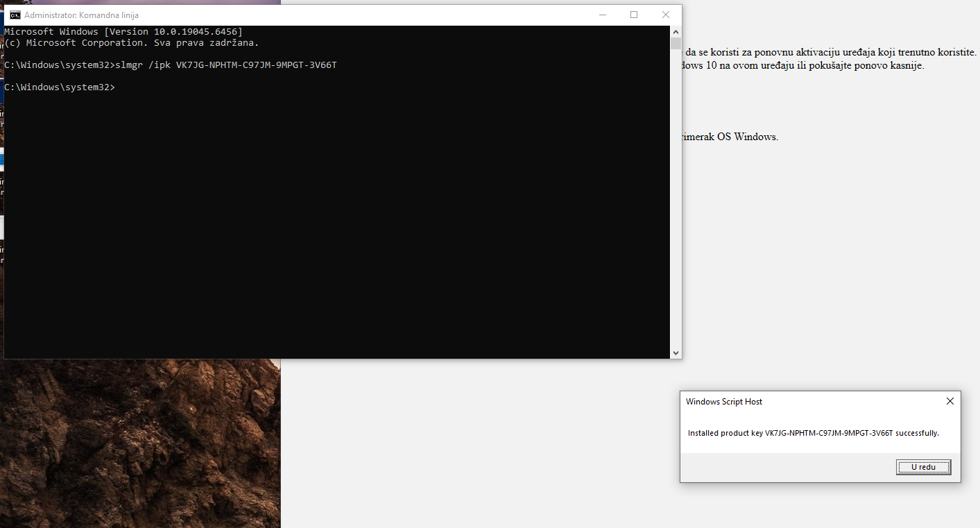Click the Microsoft Corporation copyright line
The image size is (980, 528).
(x=132, y=43)
